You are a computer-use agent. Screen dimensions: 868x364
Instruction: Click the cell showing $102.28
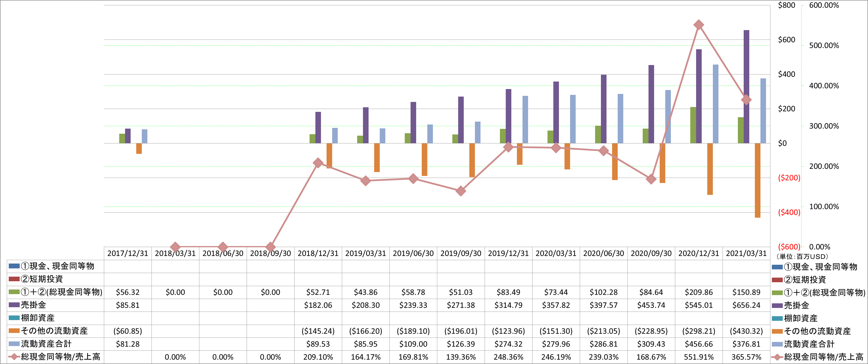[604, 292]
